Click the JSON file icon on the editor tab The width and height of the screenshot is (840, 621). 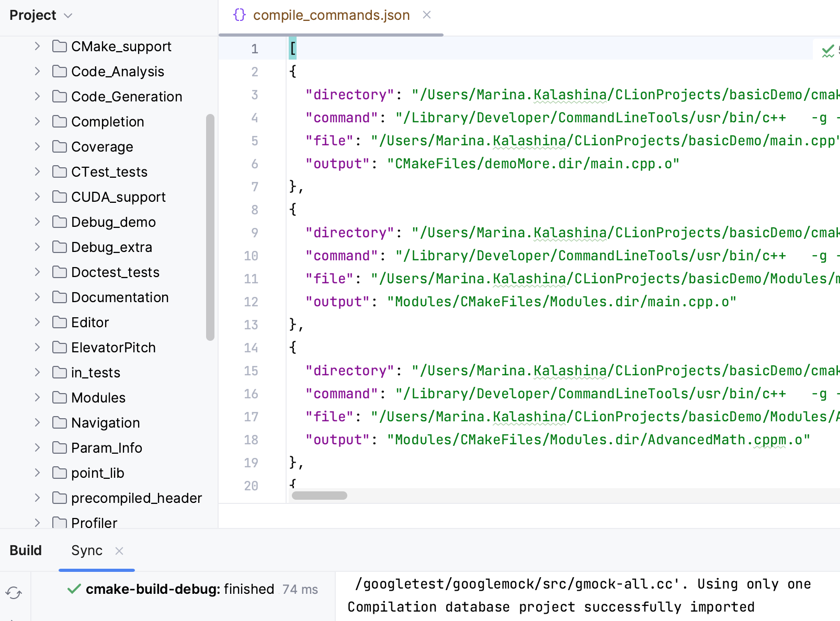pyautogui.click(x=239, y=15)
